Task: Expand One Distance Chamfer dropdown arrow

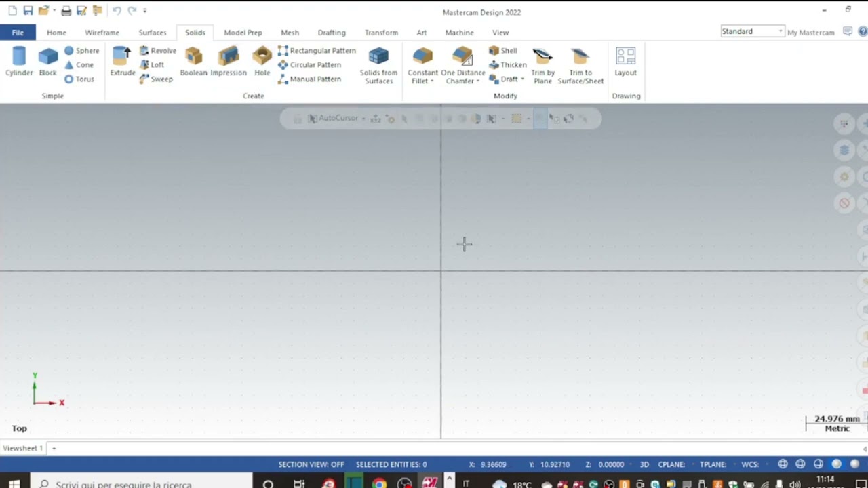Action: pos(477,81)
